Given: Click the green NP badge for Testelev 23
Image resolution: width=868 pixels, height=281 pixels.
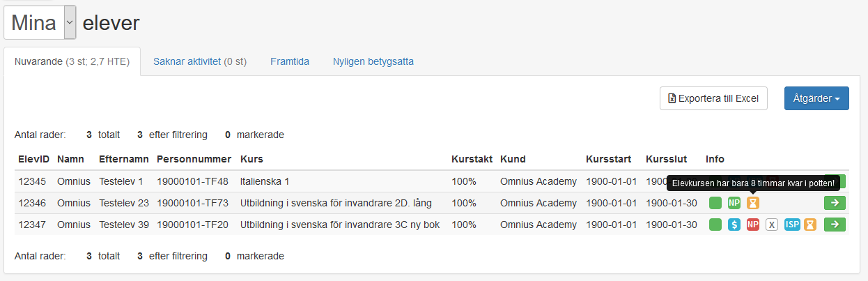Looking at the screenshot, I should 734,204.
